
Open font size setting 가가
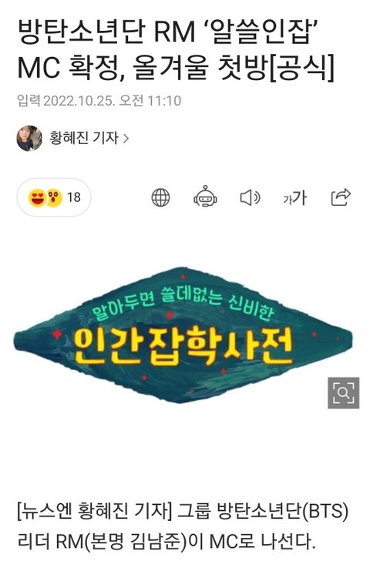click(295, 197)
